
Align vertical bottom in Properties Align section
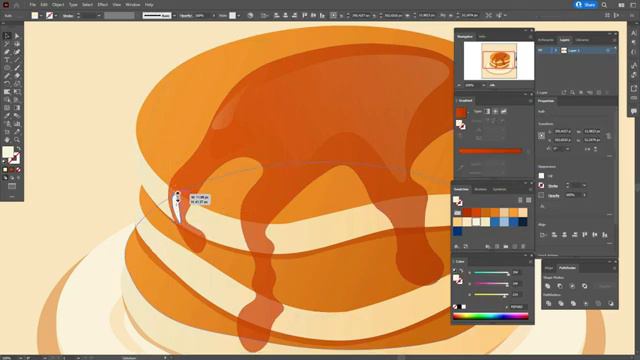(x=605, y=235)
